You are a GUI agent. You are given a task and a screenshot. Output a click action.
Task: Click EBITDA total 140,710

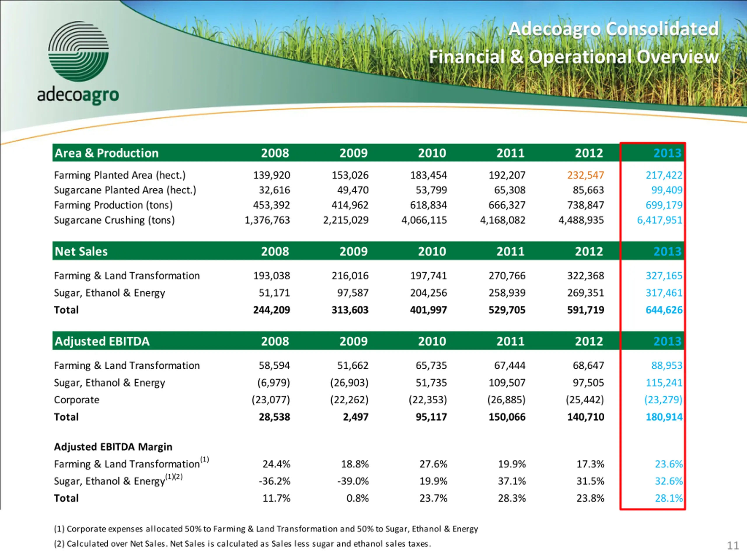pos(586,417)
